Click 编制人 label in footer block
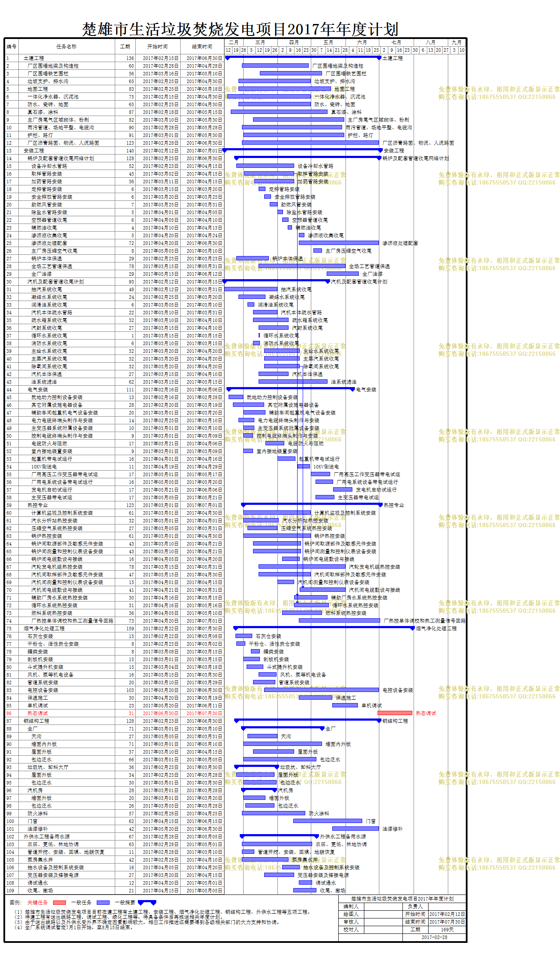This screenshot has width=560, height=963. click(x=351, y=906)
